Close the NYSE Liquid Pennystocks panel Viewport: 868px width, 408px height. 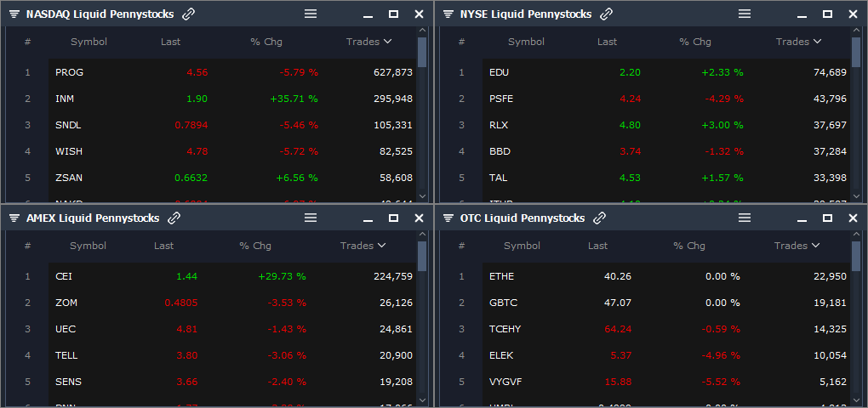coord(853,14)
